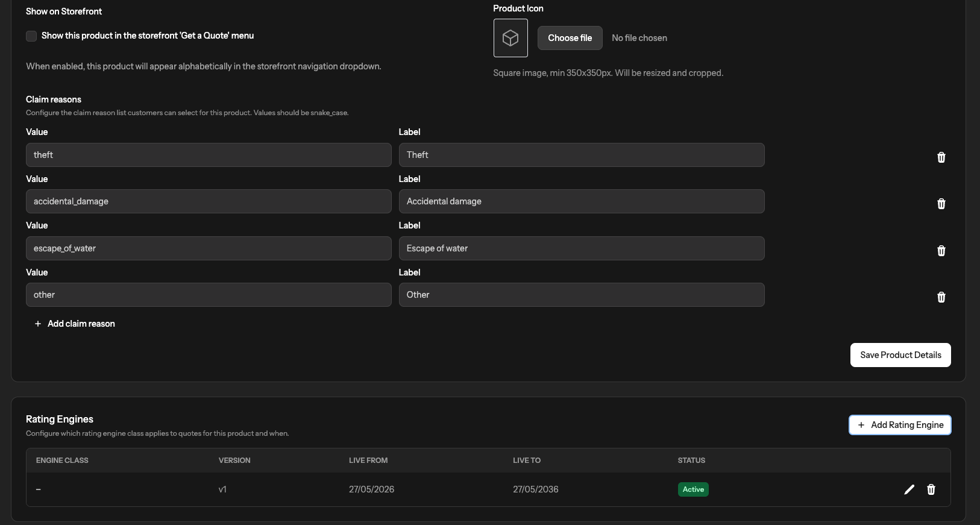Click the Show on Storefront heading
980x525 pixels.
click(64, 11)
